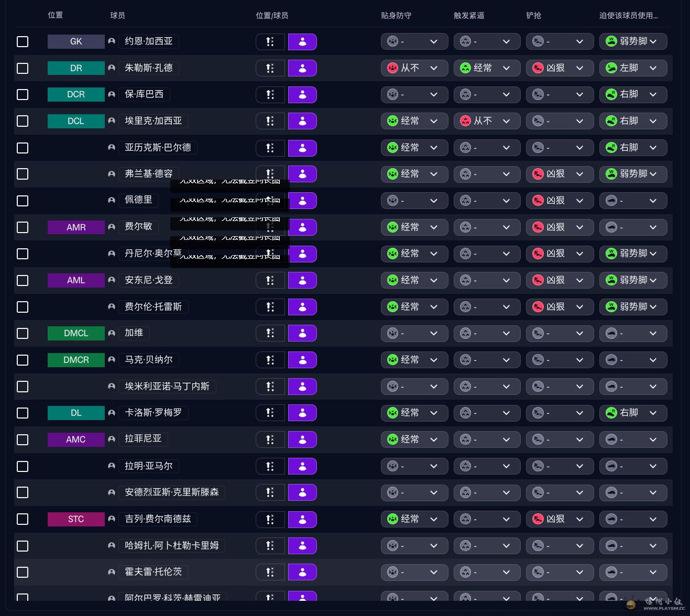
Task: Select position mode icon for 约恩·加西亚
Action: [x=270, y=42]
